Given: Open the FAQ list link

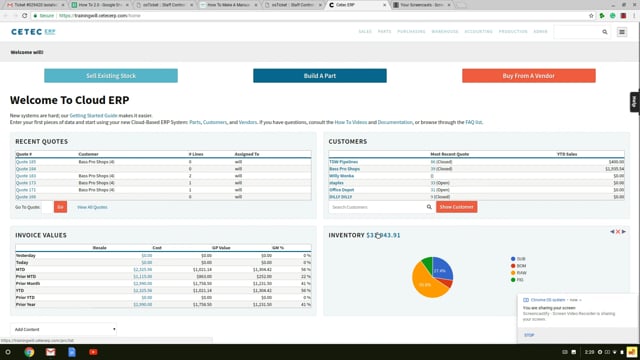Looking at the screenshot, I should (473, 122).
